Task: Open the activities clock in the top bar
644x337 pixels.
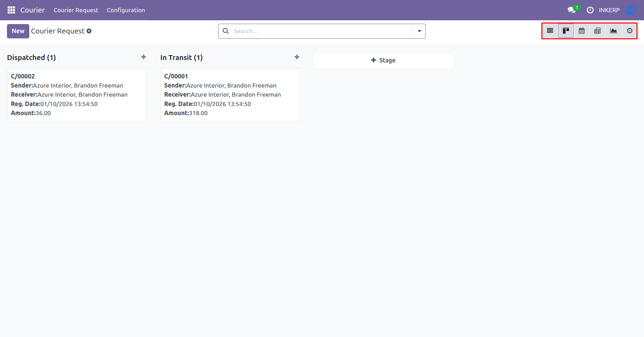Action: (590, 10)
